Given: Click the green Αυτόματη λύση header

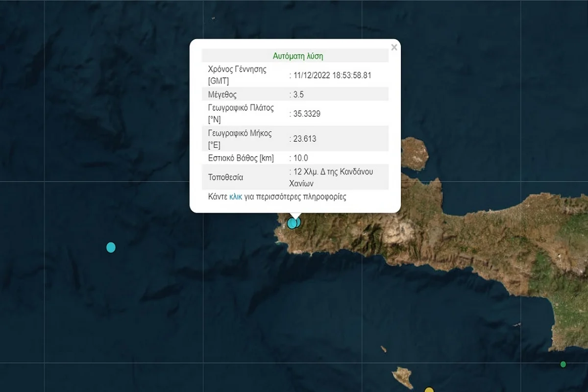Looking at the screenshot, I should [x=298, y=56].
